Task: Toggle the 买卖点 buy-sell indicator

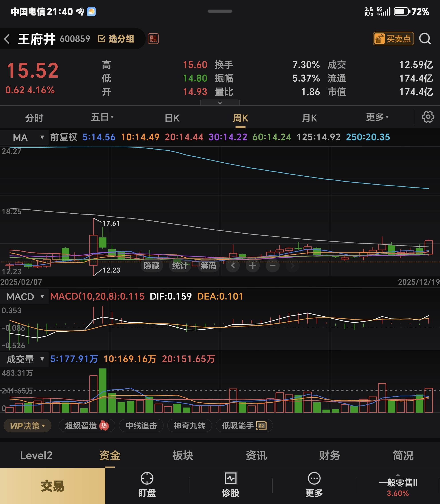Action: click(393, 39)
